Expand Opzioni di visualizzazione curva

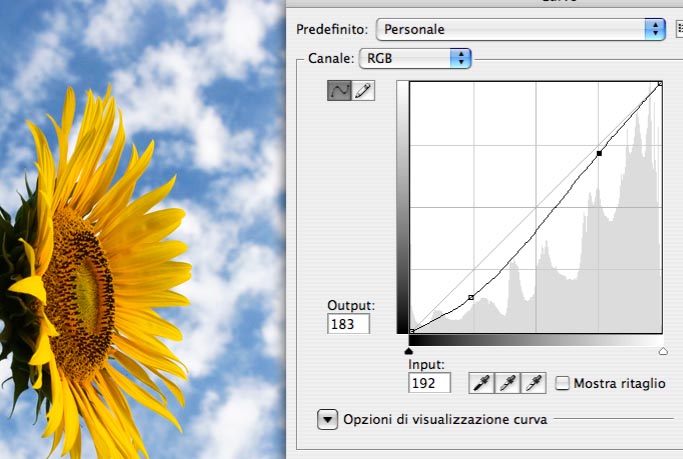coord(328,419)
